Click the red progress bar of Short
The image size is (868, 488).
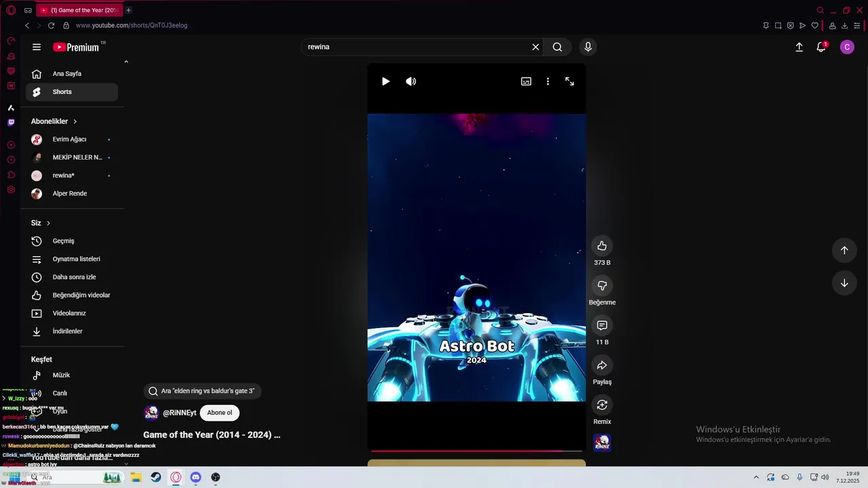tap(476, 451)
